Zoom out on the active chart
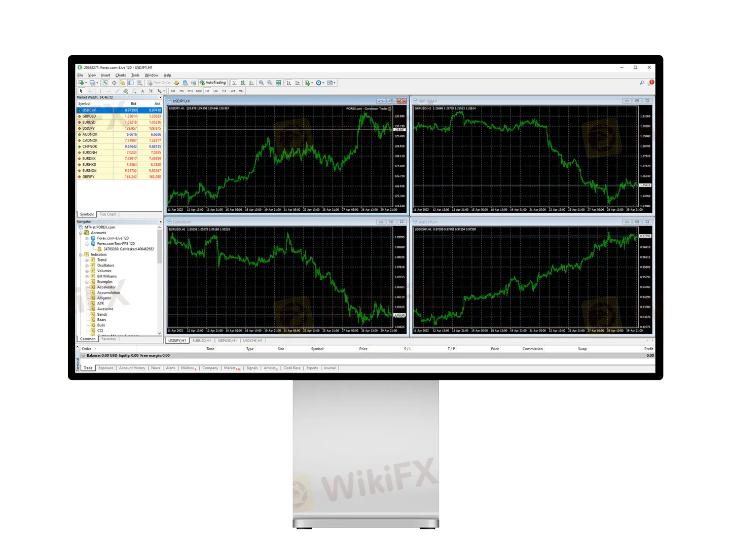730x560 pixels. click(270, 82)
